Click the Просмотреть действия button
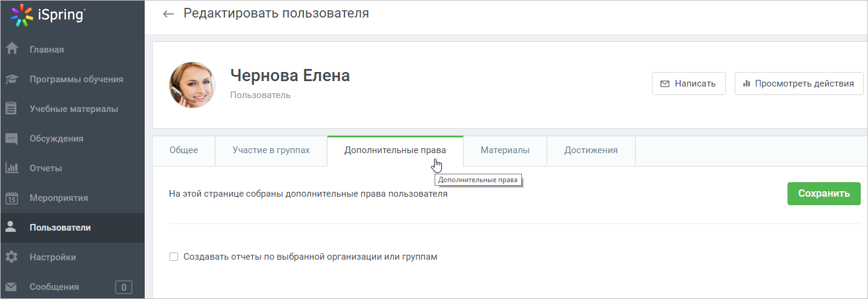 [799, 84]
